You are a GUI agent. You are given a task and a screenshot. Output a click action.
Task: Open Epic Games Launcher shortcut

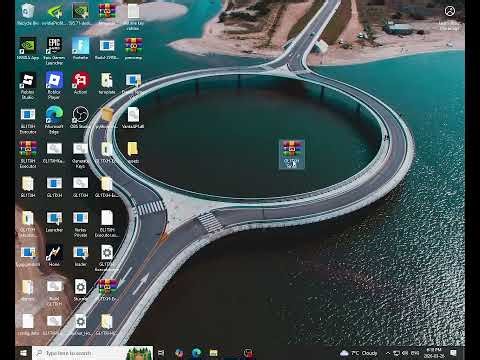click(54, 51)
